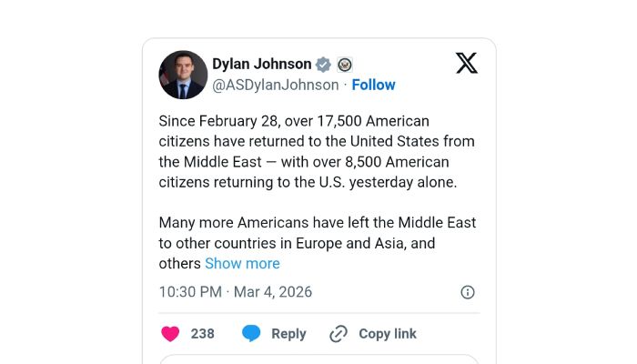
Task: Click the Dylan Johnson display name
Action: pos(262,64)
